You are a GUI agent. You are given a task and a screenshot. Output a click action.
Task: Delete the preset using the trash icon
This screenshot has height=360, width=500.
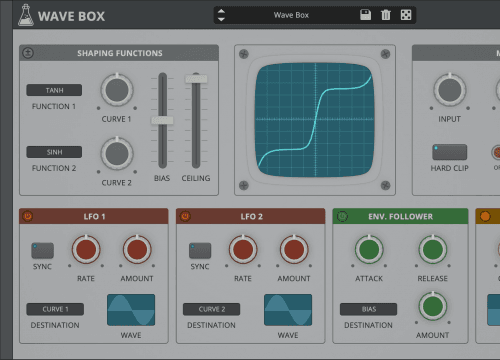tap(386, 15)
